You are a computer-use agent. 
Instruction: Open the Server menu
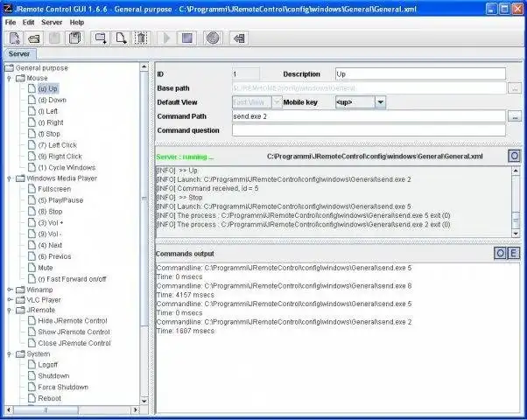52,22
